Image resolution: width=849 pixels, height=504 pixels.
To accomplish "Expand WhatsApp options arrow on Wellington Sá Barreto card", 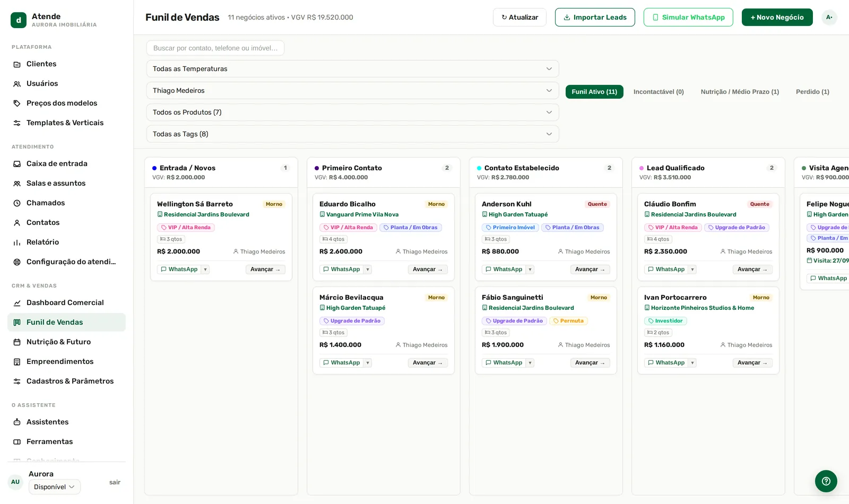I will point(205,270).
